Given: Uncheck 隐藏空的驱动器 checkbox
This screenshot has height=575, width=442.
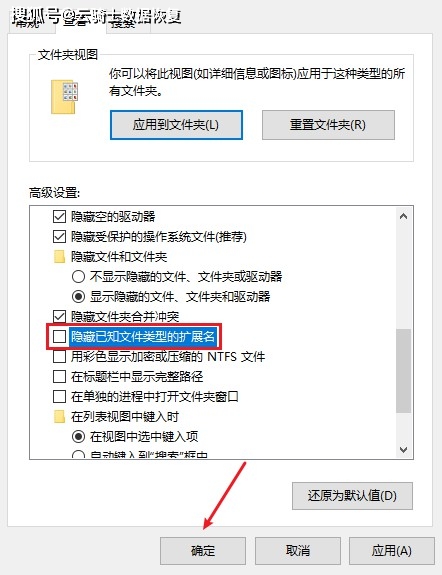Looking at the screenshot, I should [x=59, y=217].
